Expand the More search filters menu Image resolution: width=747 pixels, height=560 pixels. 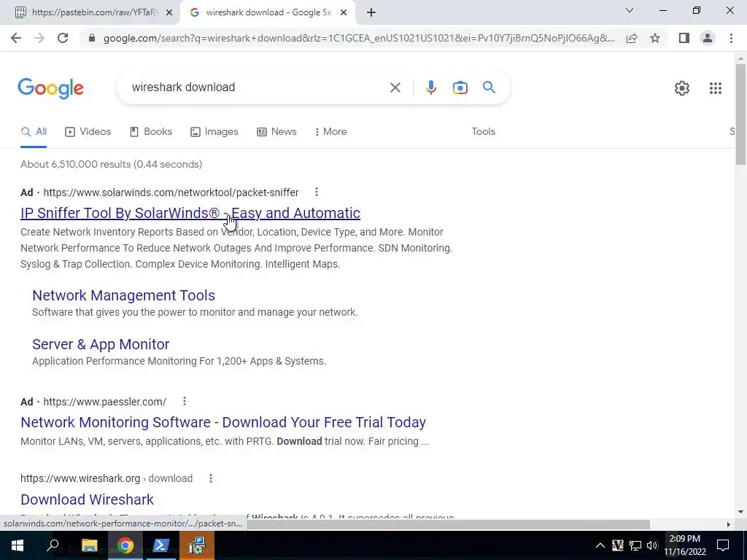tap(331, 132)
